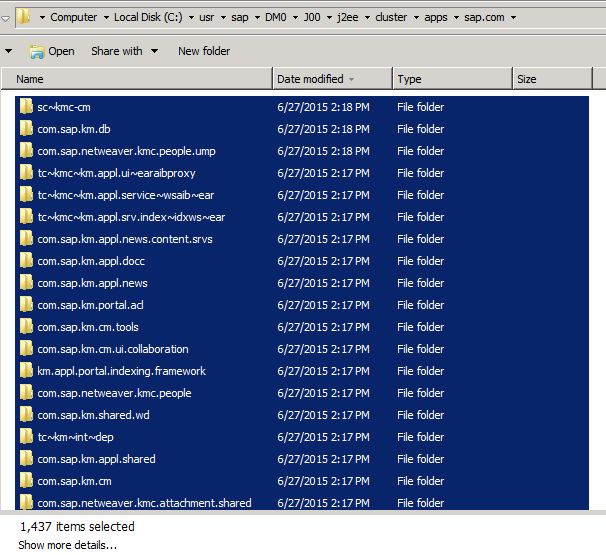This screenshot has height=555, width=606.
Task: Click the Open toolbar button
Action: click(x=52, y=51)
